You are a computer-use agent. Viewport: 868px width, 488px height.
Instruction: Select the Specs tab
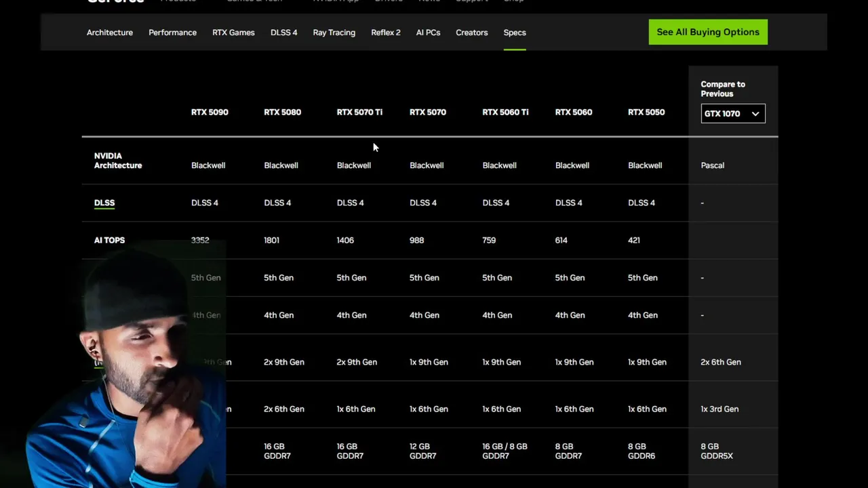click(x=514, y=33)
